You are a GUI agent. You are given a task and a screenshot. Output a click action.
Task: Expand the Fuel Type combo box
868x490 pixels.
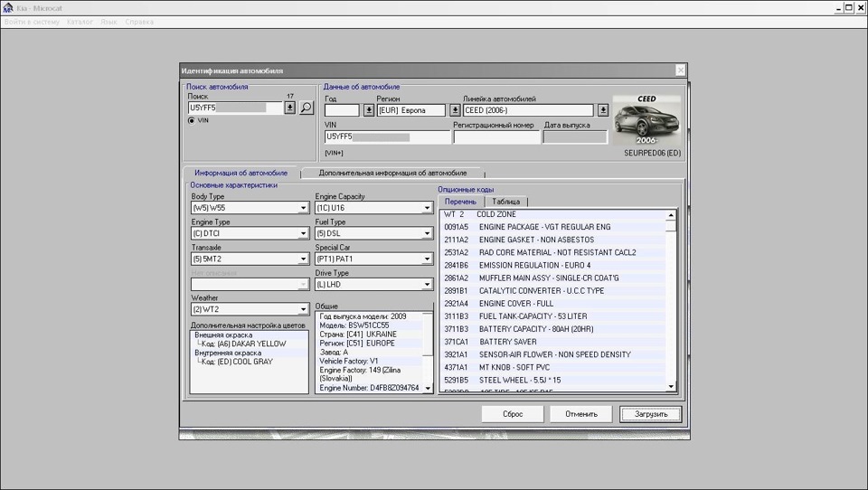pyautogui.click(x=427, y=233)
